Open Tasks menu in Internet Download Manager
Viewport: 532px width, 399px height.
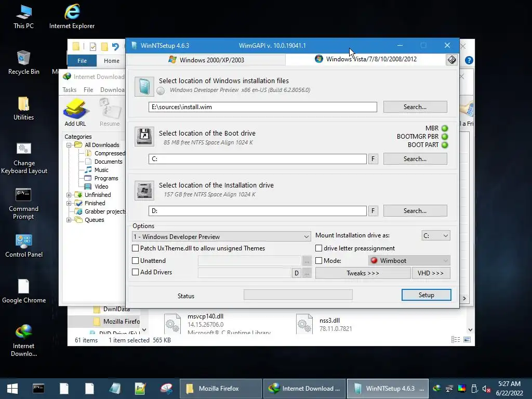tap(69, 89)
